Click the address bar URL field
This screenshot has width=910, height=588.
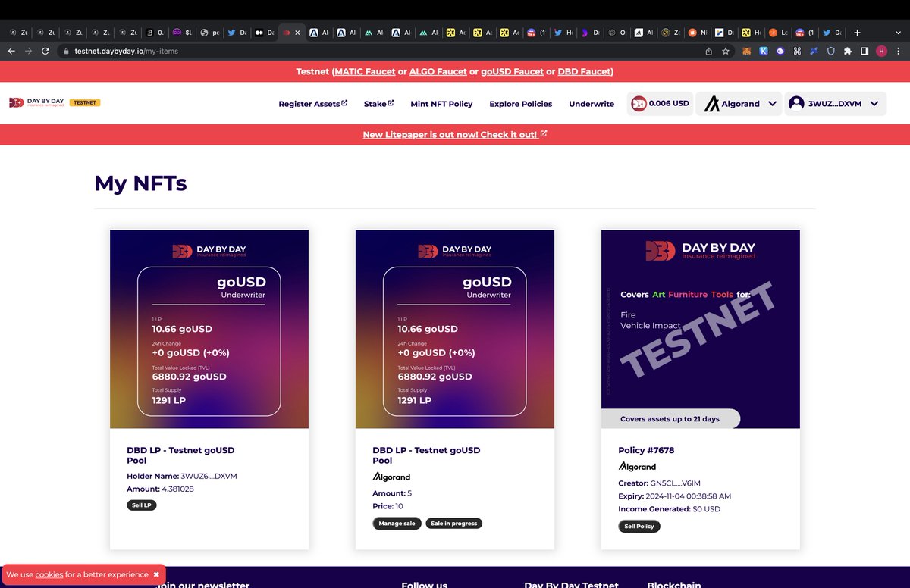379,51
